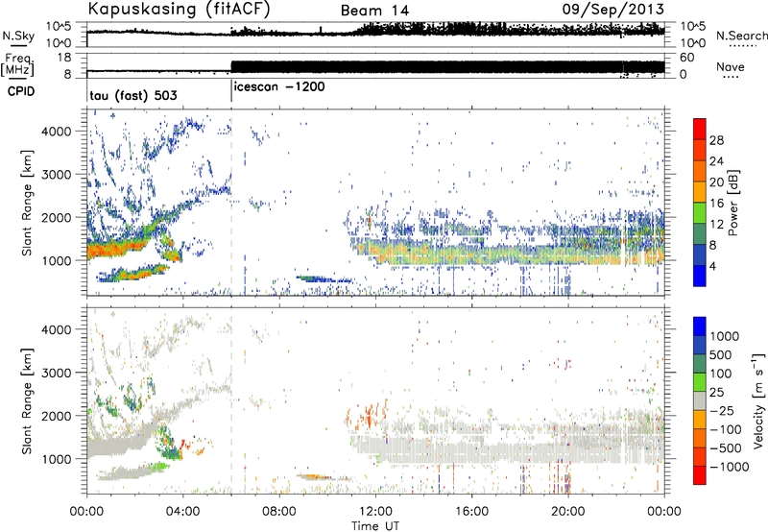Viewport: 768px width, 532px height.
Task: Click the '28' tick on Power colorbar
Action: click(716, 140)
